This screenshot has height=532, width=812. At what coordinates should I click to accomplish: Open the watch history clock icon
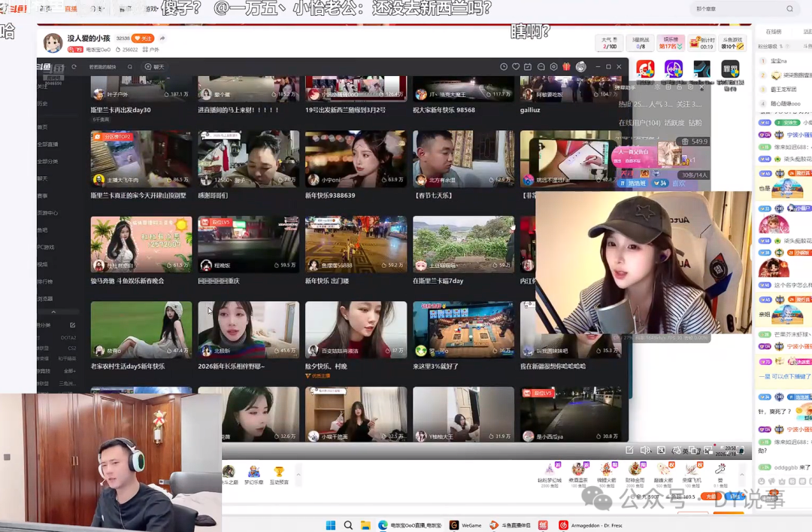click(503, 67)
